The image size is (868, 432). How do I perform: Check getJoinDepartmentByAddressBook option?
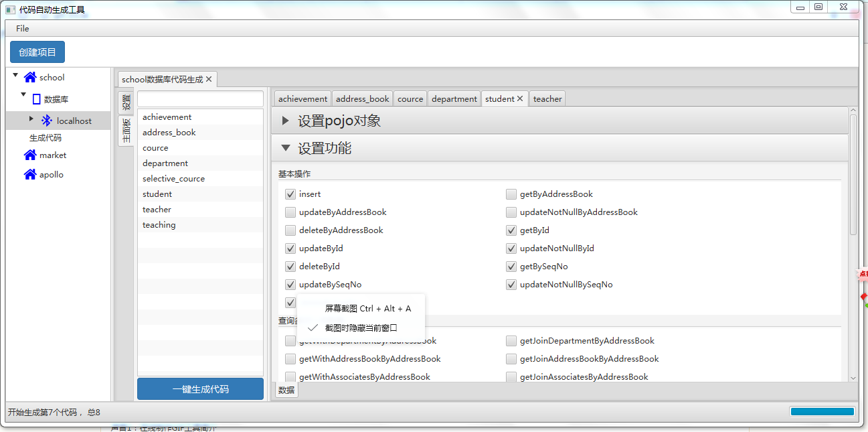(x=511, y=341)
